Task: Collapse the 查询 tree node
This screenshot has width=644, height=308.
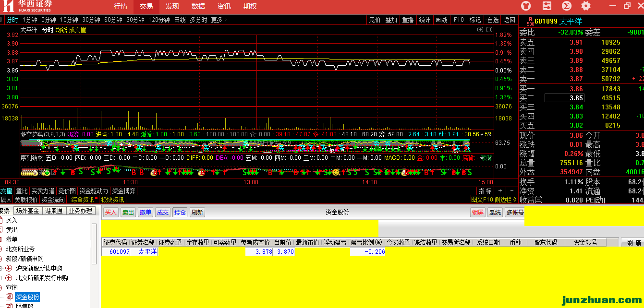Action: [x=1, y=287]
